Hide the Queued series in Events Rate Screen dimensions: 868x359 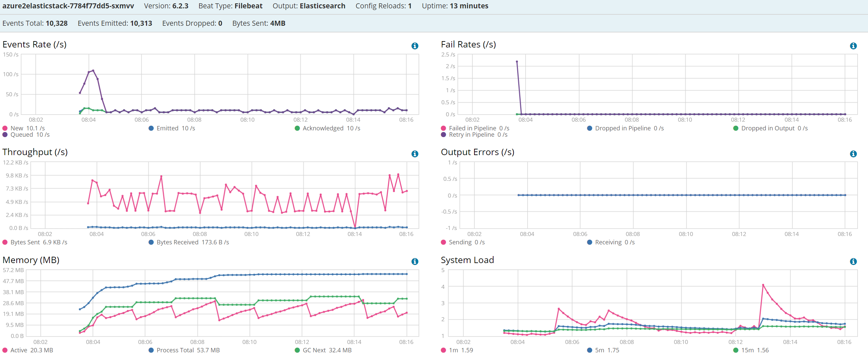(x=26, y=134)
